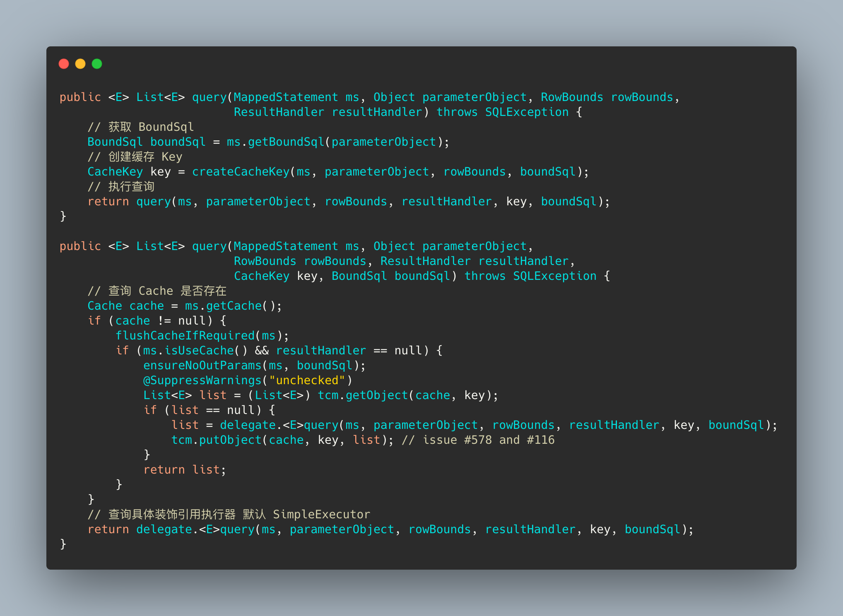The image size is (843, 616).
Task: Click the 获取 BoundSql comment line
Action: tap(141, 127)
